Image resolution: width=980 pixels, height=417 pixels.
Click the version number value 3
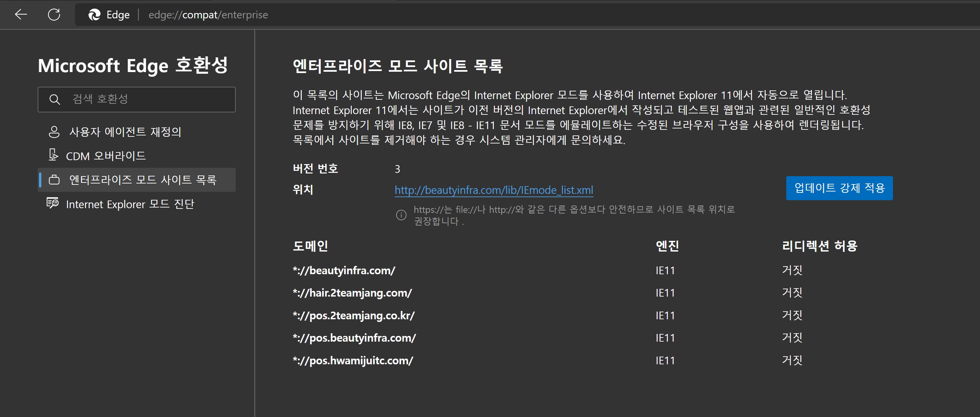(397, 169)
